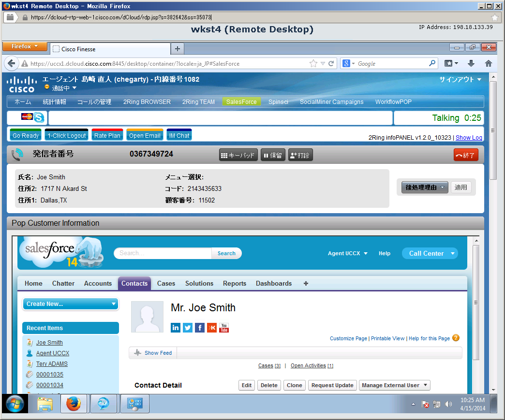Screen dimensions: 505x420
Task: Switch to the Cases tab
Action: 166,284
